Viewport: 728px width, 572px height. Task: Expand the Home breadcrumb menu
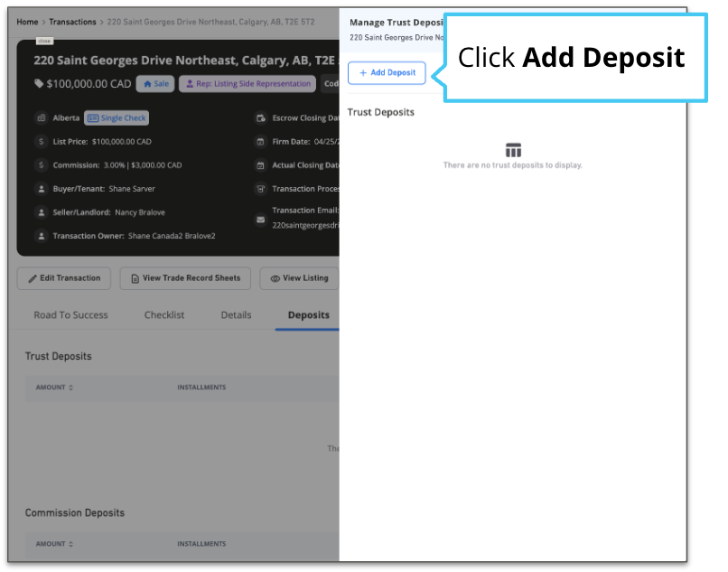tap(27, 22)
